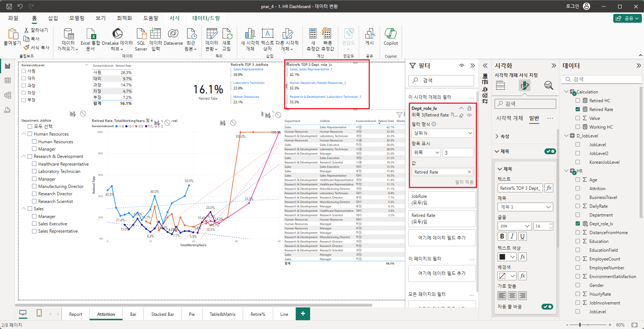Open the Analytics magnifier pane icon
The image size is (644, 329).
pos(548,86)
